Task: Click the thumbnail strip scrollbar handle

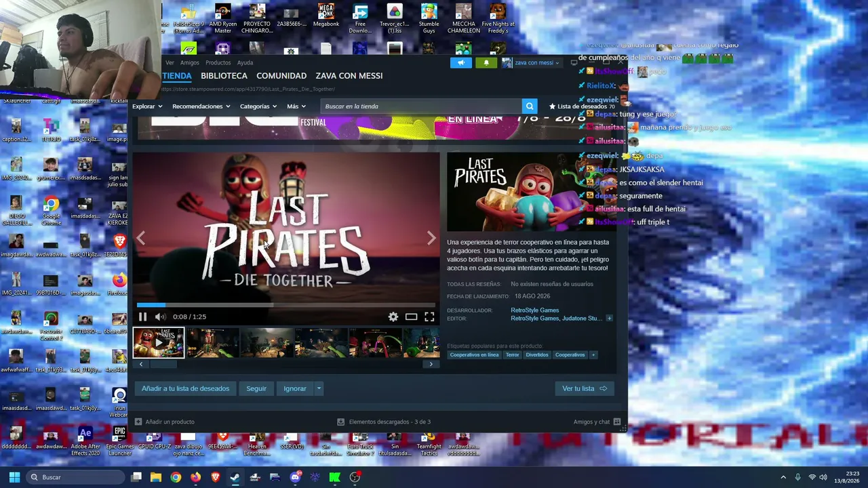Action: [163, 364]
